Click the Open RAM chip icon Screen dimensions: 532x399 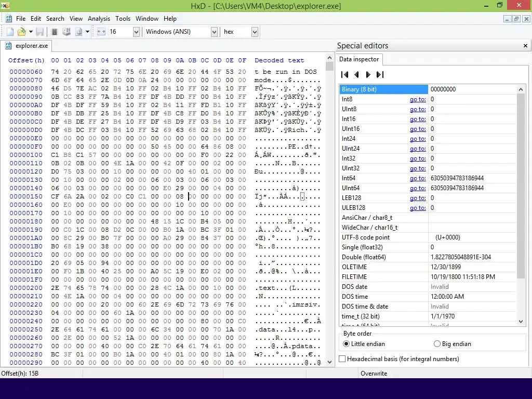[x=54, y=32]
